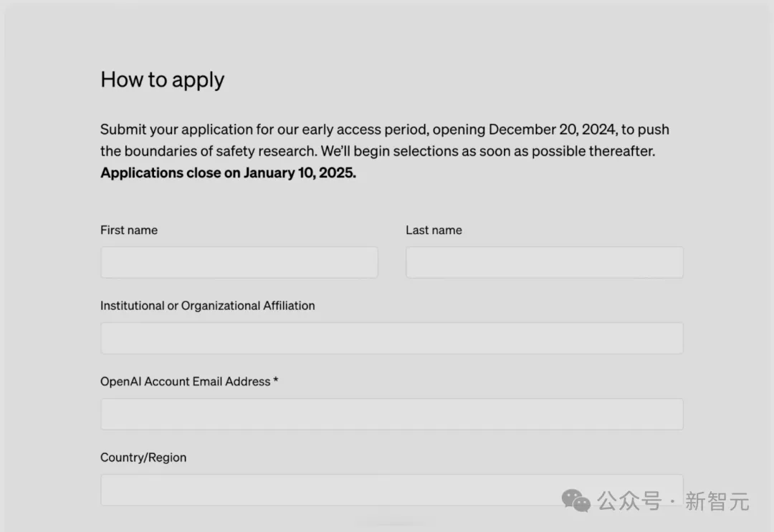Screen dimensions: 774x532
Task: Click the Submit your application phrase
Action: (x=177, y=130)
